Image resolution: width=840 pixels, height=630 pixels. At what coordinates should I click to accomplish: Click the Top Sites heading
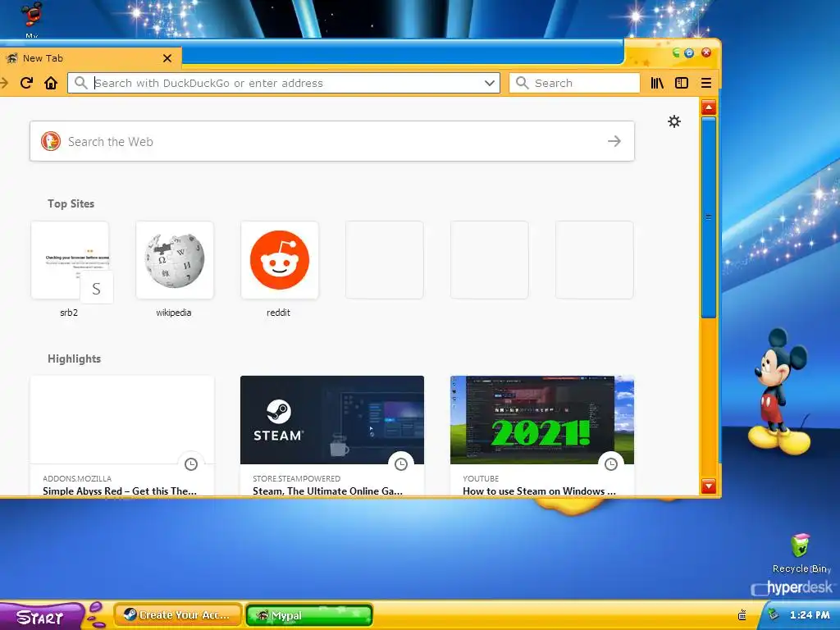coord(71,203)
